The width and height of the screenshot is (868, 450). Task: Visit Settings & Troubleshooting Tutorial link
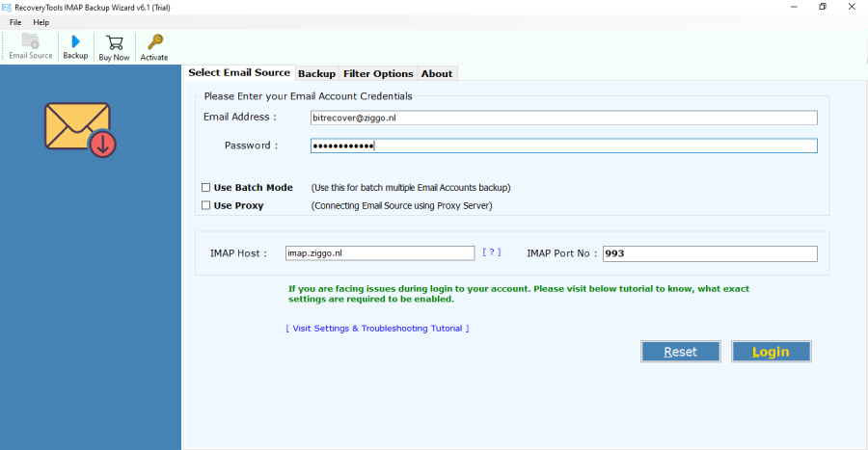(377, 329)
